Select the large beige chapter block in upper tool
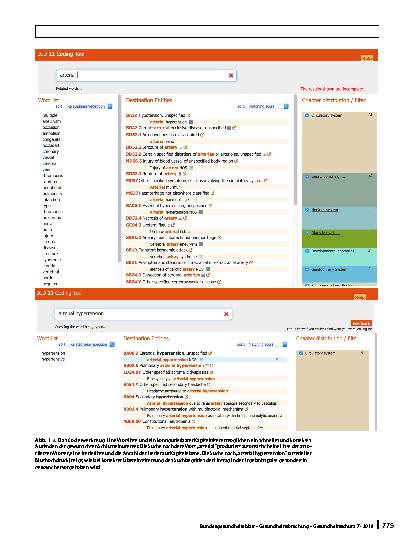The image size is (413, 550). pos(339,142)
